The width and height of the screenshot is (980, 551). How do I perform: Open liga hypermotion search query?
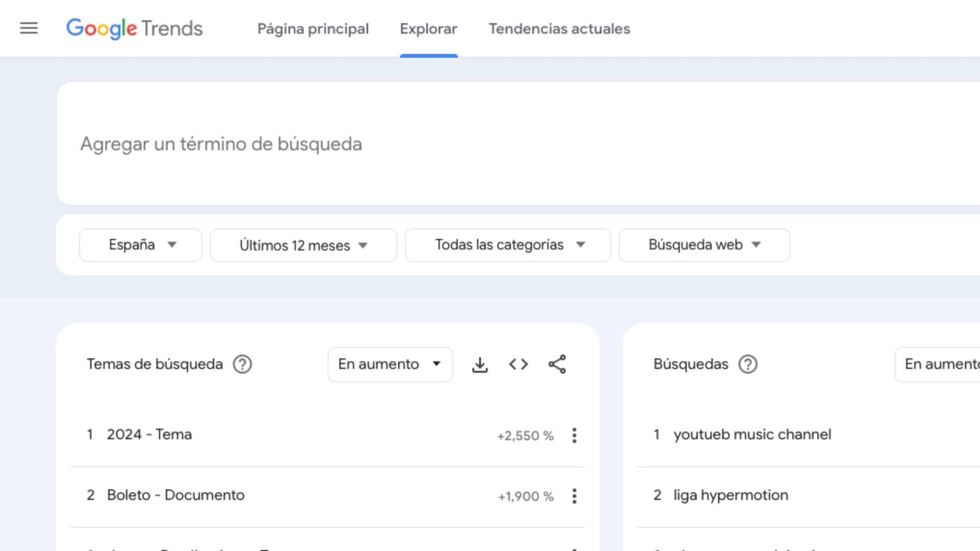[731, 495]
